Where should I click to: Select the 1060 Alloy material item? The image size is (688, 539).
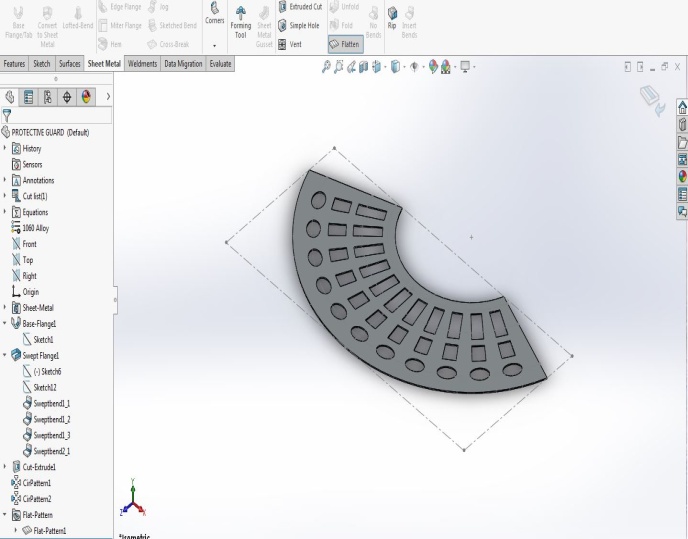(30, 228)
